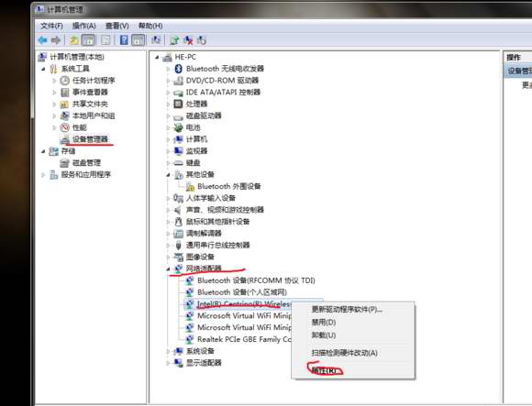Click the 任务计划程序 clock icon
The height and width of the screenshot is (406, 532).
[x=64, y=81]
